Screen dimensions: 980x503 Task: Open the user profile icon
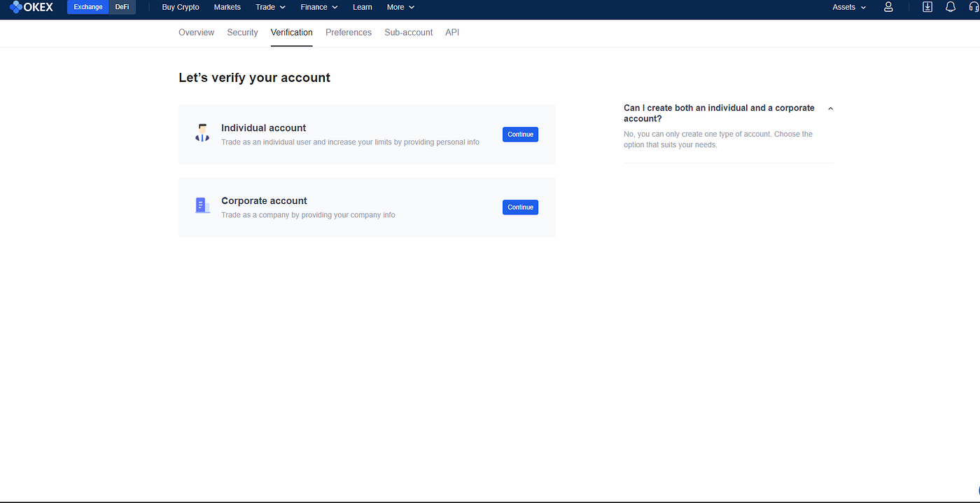pyautogui.click(x=888, y=7)
